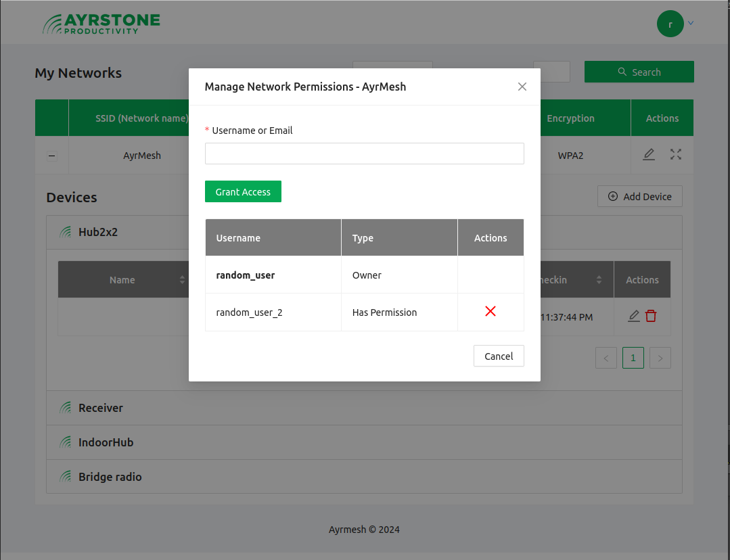Edit the AyrMesh network pencil icon

649,154
